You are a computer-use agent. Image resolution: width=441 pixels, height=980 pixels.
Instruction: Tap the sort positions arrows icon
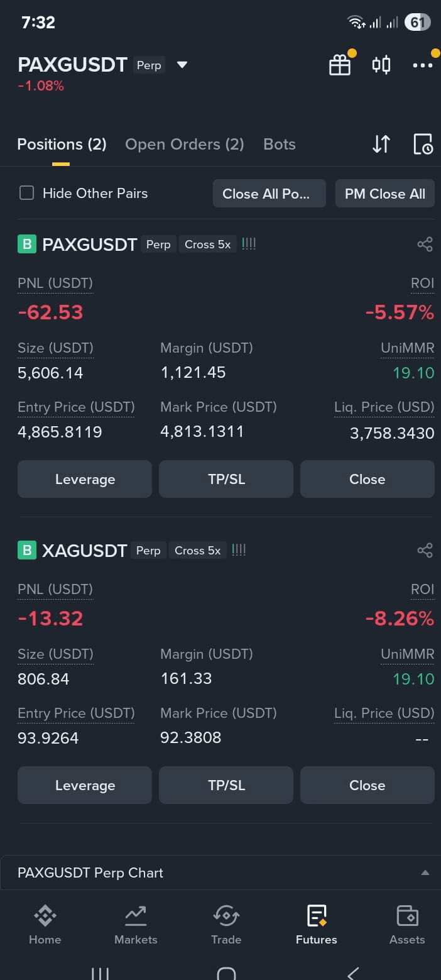point(381,145)
